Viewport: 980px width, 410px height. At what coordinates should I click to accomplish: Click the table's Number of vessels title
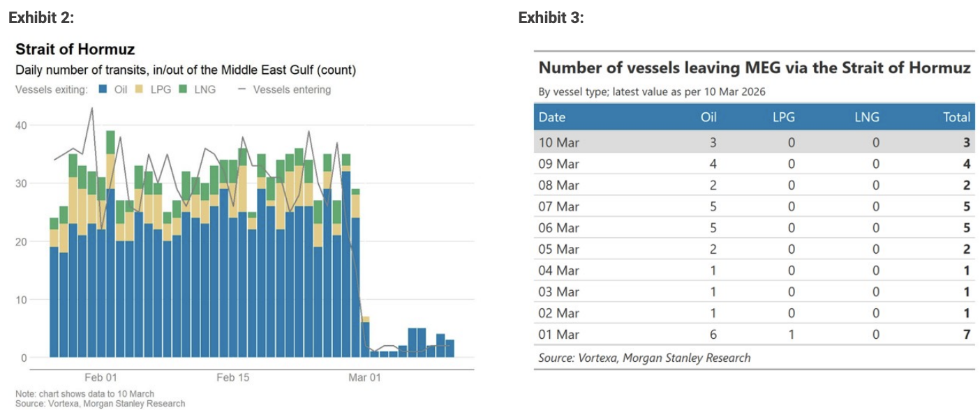tap(755, 68)
